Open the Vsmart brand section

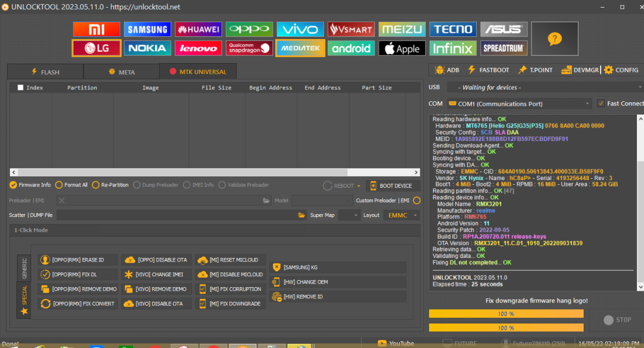tap(351, 29)
